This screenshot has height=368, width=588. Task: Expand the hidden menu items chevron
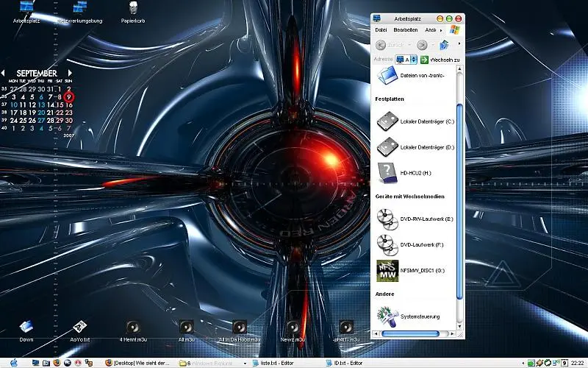click(440, 30)
